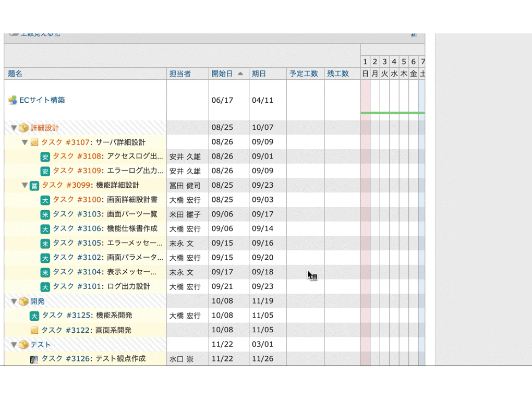Screen dimensions: 532x399
Task: Click due date 11/19 of 開発
Action: (x=268, y=301)
